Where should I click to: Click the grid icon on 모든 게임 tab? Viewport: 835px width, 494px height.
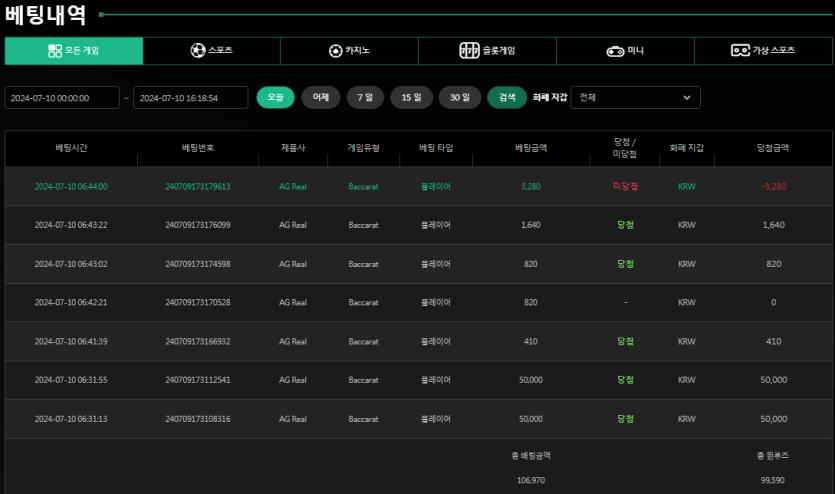pos(55,51)
